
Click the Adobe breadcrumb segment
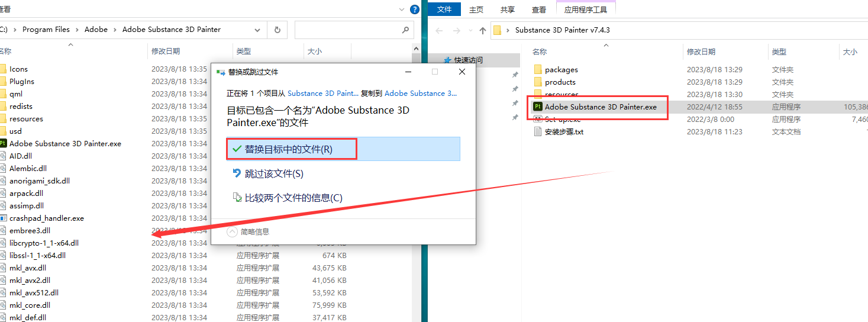click(96, 30)
